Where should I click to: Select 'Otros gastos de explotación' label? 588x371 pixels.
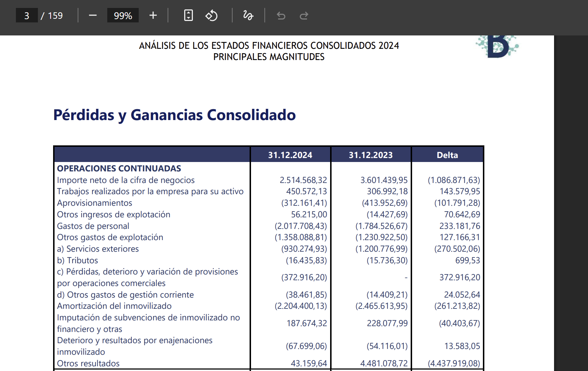110,237
